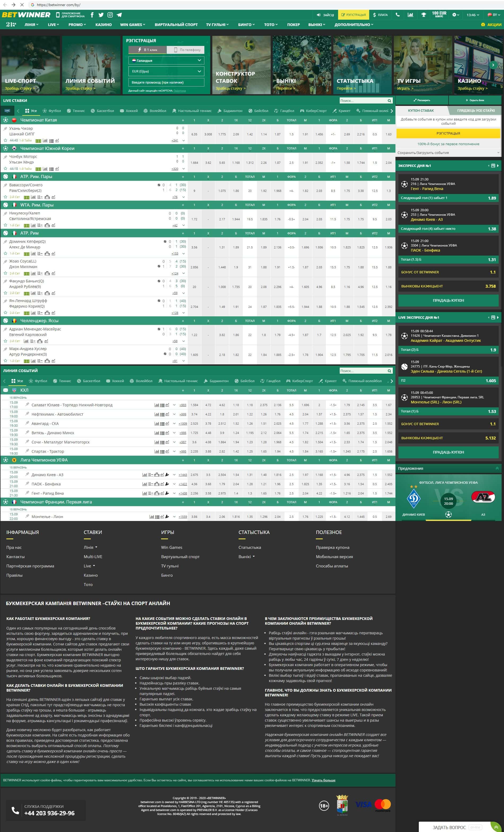Open the Галандыя country dropdown
Viewport: 504px width, 832px height.
(166, 61)
